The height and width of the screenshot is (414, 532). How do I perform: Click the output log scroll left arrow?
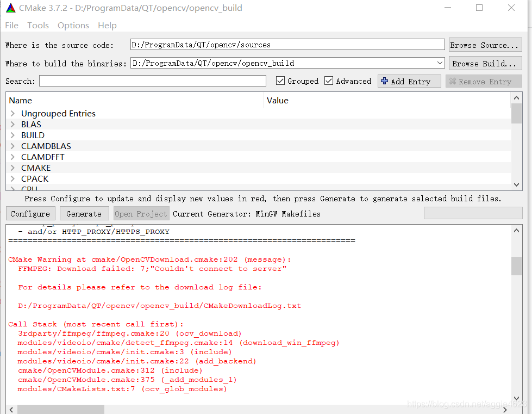pos(11,410)
